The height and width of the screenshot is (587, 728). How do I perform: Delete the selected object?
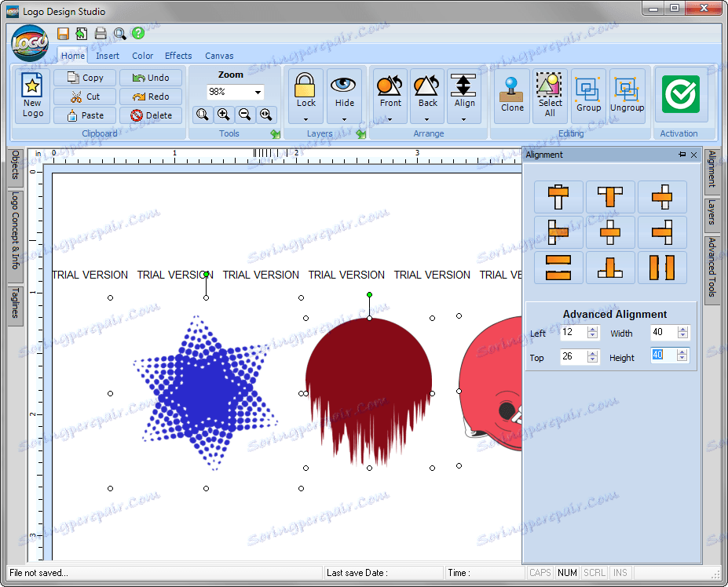pyautogui.click(x=151, y=115)
